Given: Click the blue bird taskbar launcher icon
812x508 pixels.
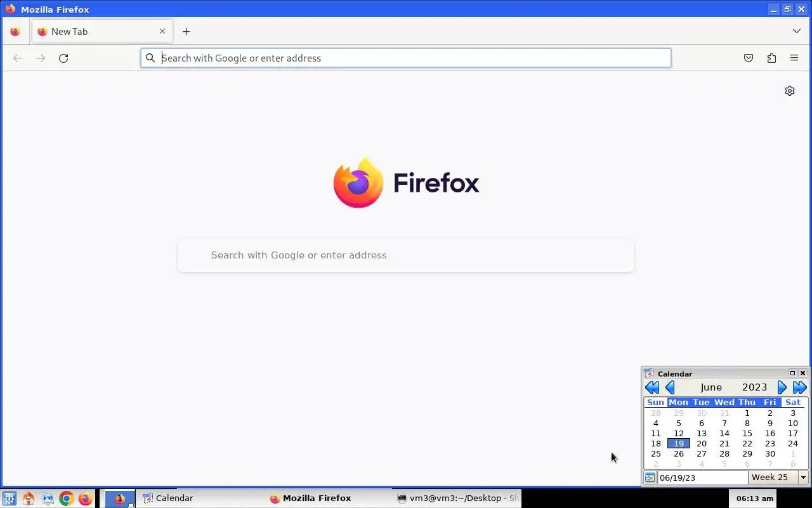Looking at the screenshot, I should pos(47,498).
